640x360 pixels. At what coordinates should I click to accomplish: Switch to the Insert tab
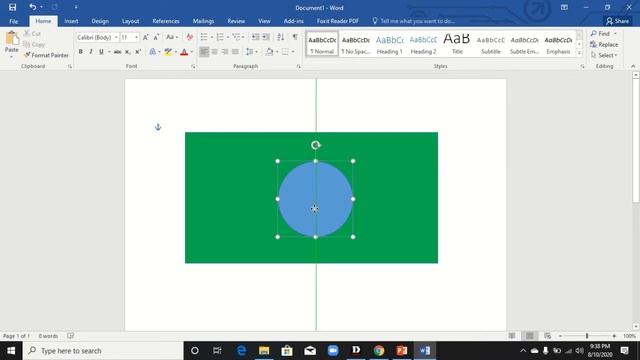pos(71,21)
